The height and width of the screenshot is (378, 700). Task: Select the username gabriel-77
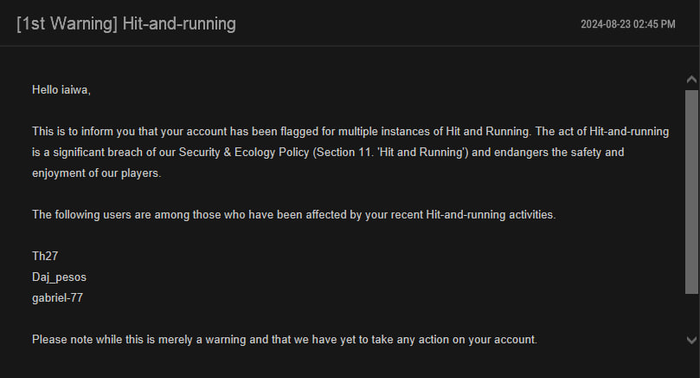pos(57,298)
